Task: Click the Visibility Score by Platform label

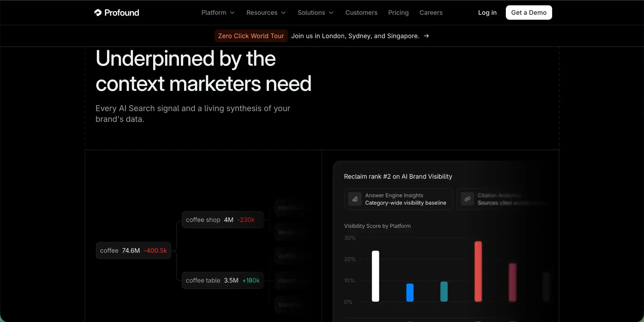Action: [377, 226]
